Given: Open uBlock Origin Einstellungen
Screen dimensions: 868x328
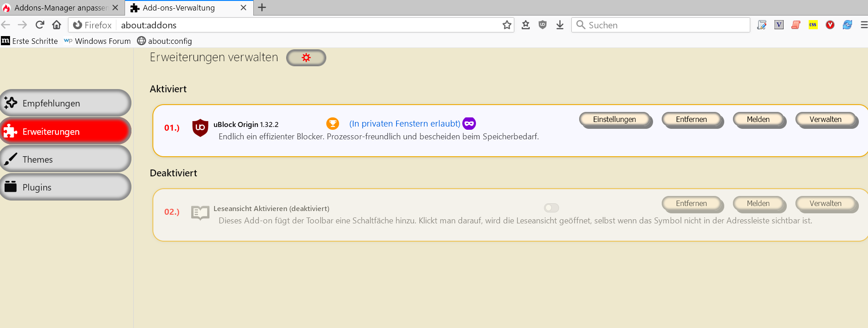Looking at the screenshot, I should (x=614, y=120).
